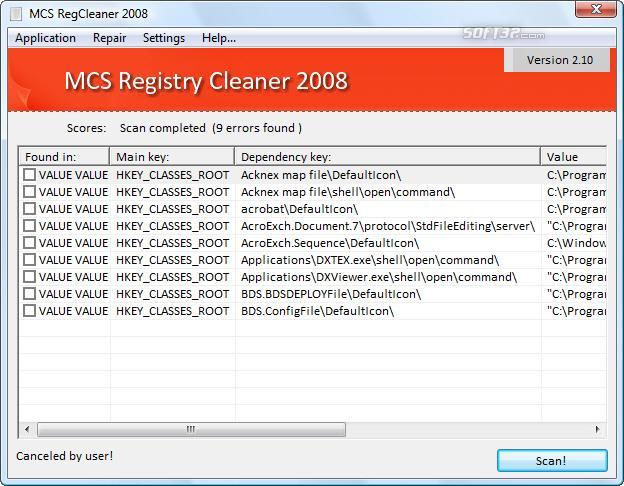Click the 'Scores:' label

click(86, 128)
